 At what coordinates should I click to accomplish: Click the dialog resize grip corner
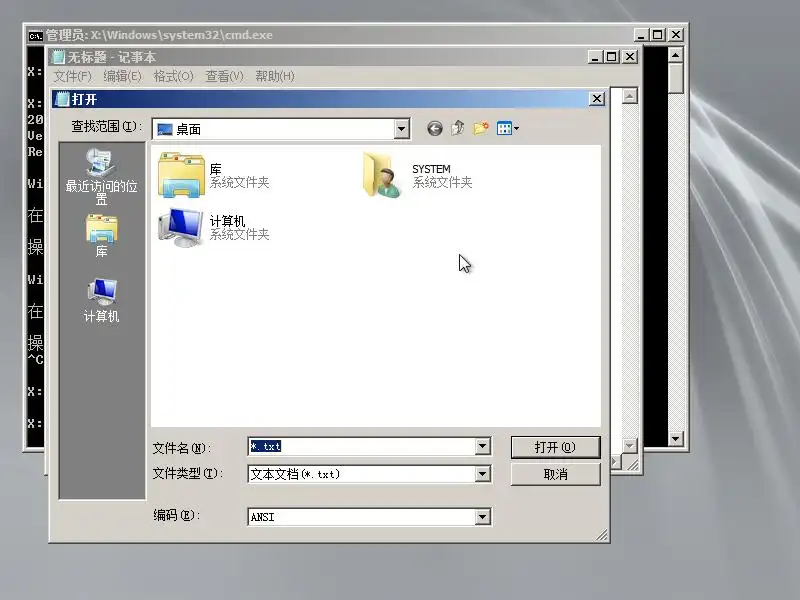[602, 534]
